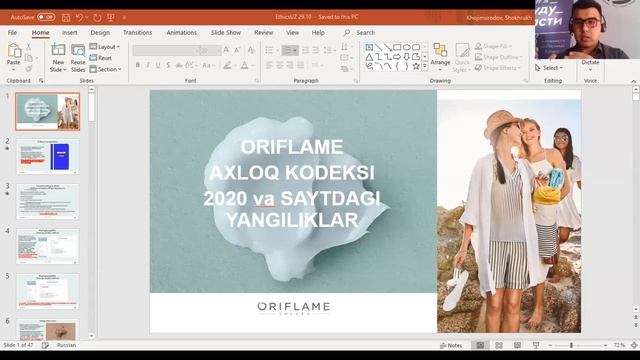Open the File menu
Screen dimensions: 640x360
tap(12, 32)
